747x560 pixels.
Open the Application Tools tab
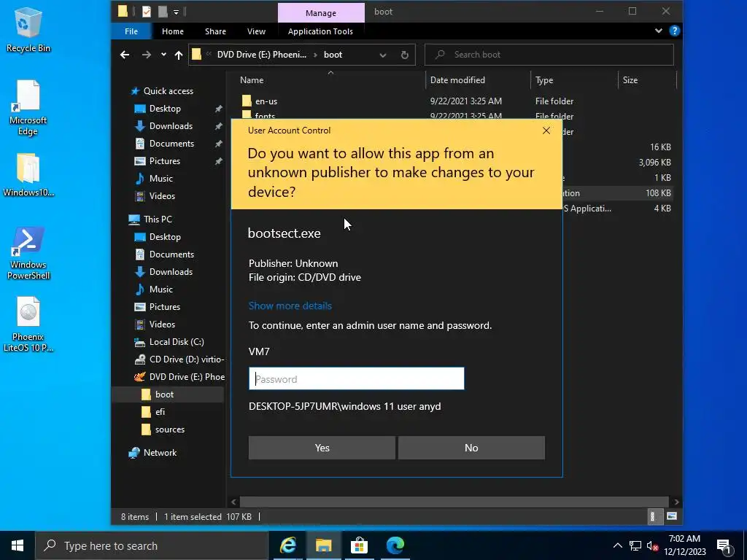(x=320, y=31)
